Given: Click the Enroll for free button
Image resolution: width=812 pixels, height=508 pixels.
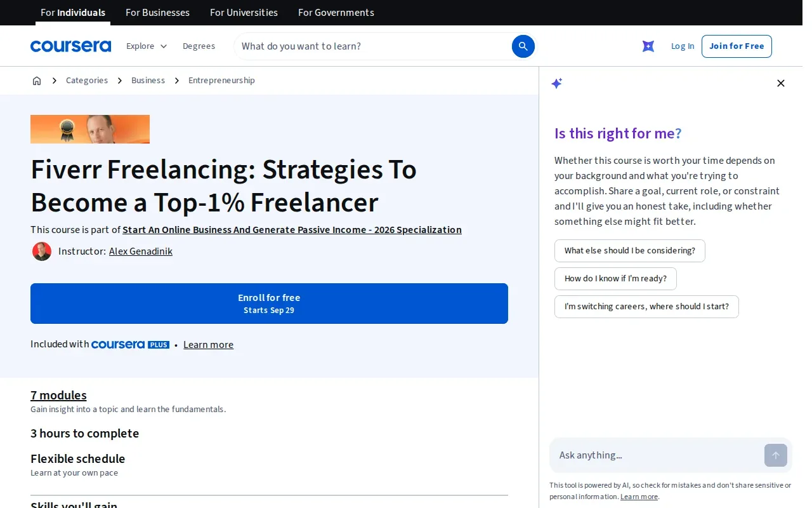Looking at the screenshot, I should point(269,304).
